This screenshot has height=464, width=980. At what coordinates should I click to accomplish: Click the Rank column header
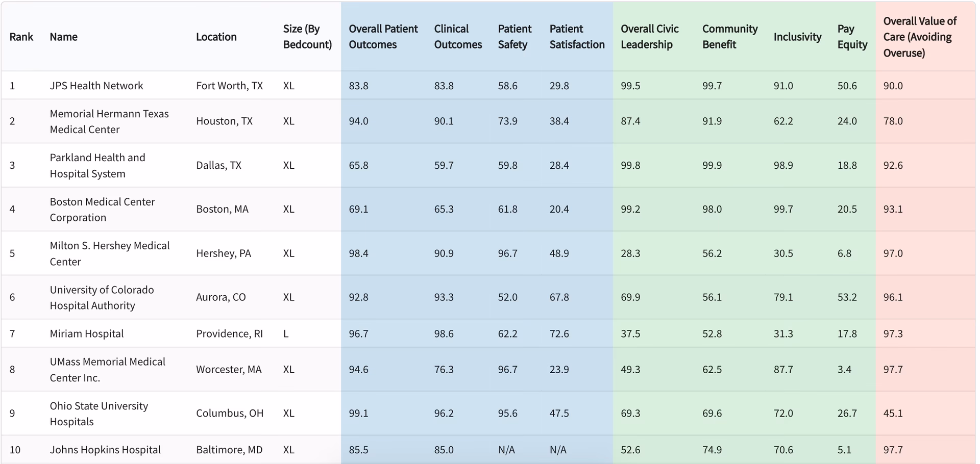(x=21, y=37)
